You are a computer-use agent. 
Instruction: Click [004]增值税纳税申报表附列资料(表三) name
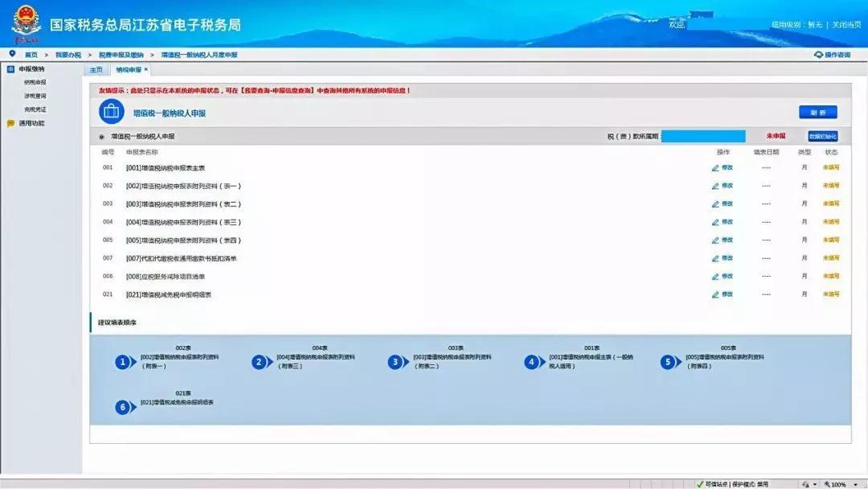183,222
